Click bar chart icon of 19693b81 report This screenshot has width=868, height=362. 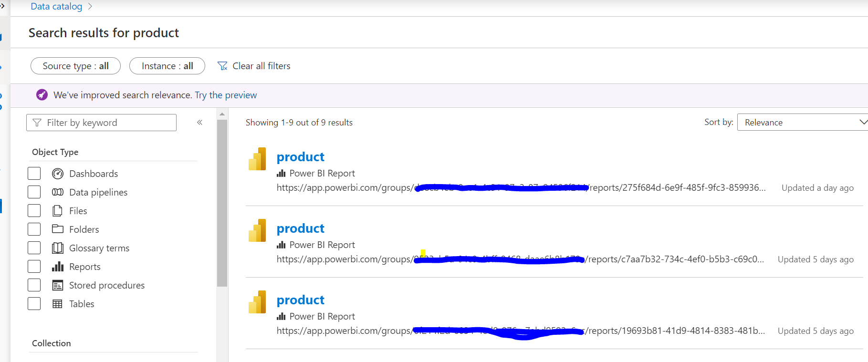tap(281, 316)
